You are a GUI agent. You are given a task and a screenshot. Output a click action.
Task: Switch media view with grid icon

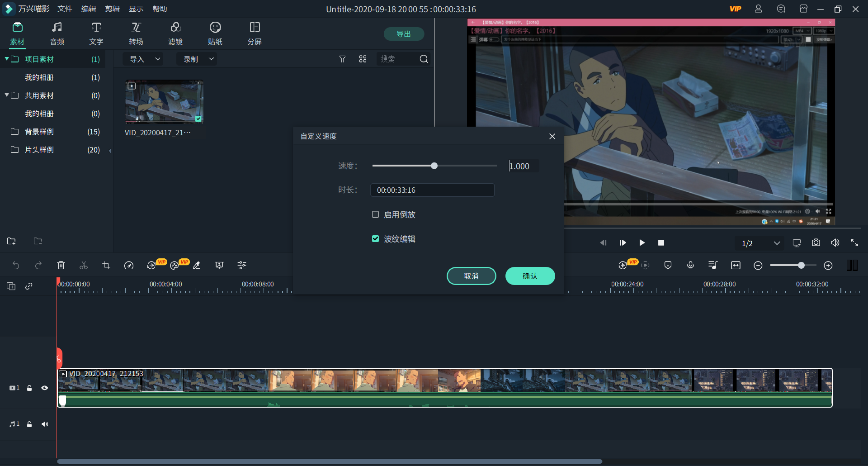tap(363, 59)
